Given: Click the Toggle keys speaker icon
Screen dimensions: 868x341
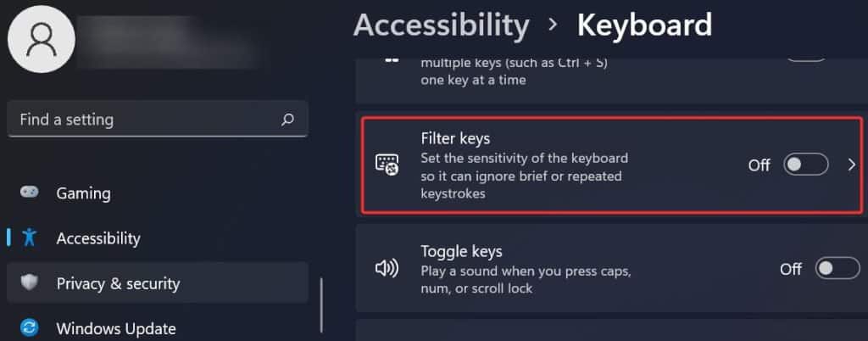Looking at the screenshot, I should pos(387,269).
